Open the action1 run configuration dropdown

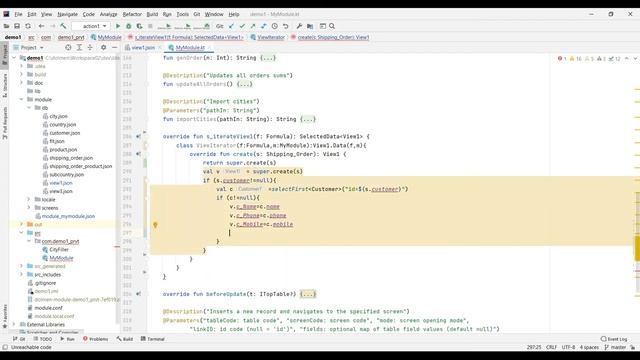point(91,26)
